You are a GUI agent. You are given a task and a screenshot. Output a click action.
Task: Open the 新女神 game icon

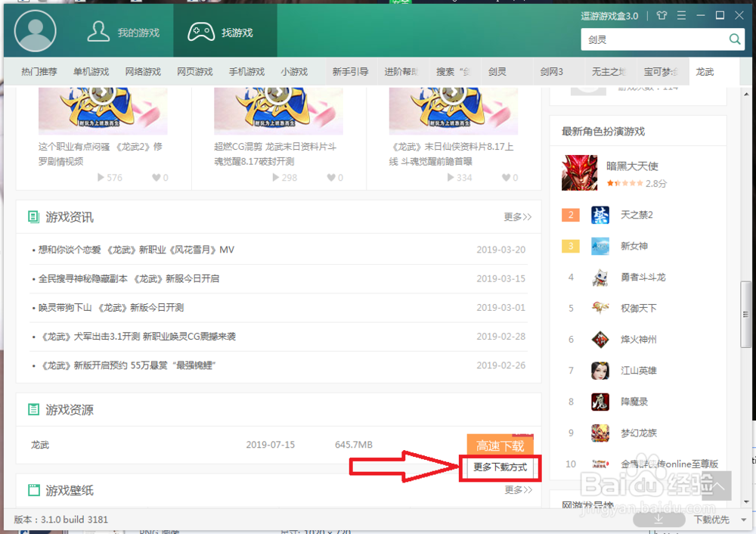600,246
